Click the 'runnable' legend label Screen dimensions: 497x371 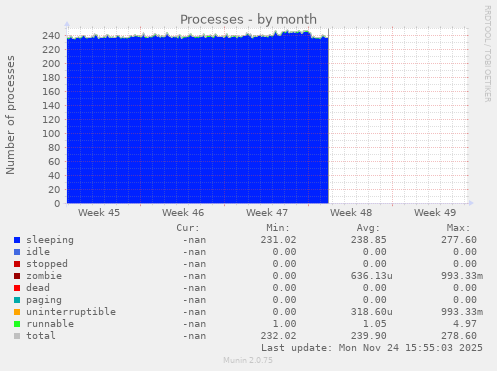(50, 324)
